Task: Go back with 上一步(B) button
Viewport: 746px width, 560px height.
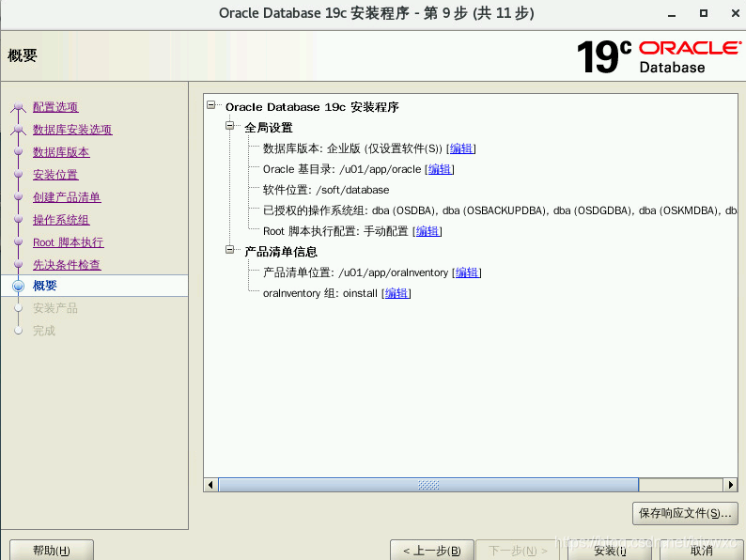Action: click(x=432, y=551)
